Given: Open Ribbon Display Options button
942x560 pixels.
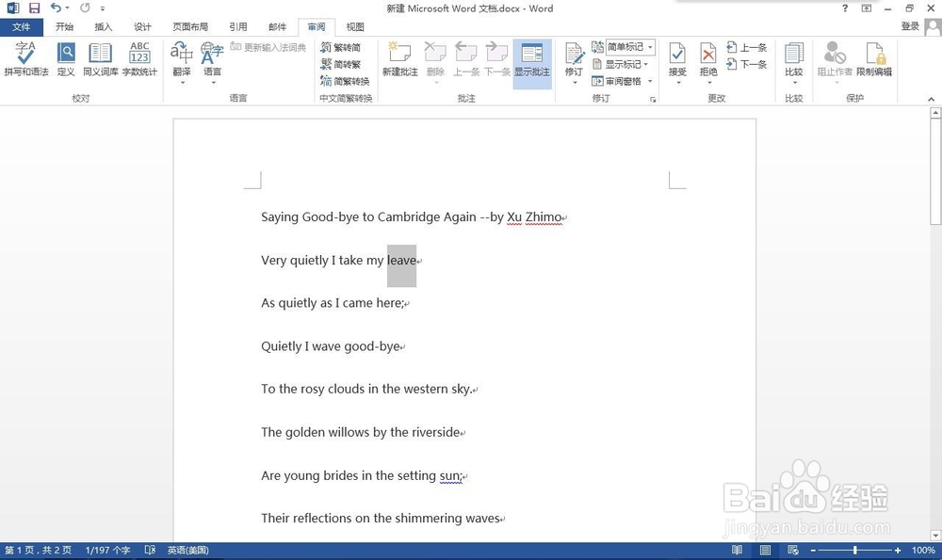Looking at the screenshot, I should [x=867, y=8].
